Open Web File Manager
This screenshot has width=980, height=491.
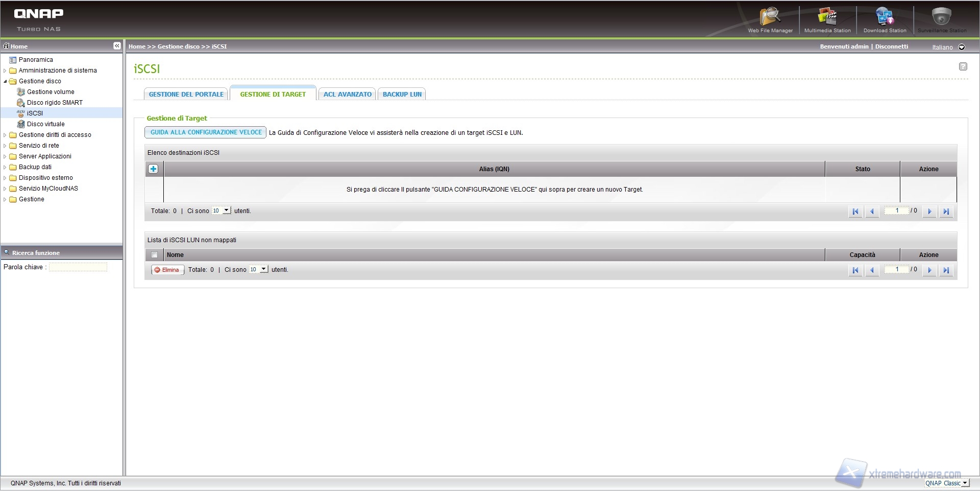[x=770, y=19]
